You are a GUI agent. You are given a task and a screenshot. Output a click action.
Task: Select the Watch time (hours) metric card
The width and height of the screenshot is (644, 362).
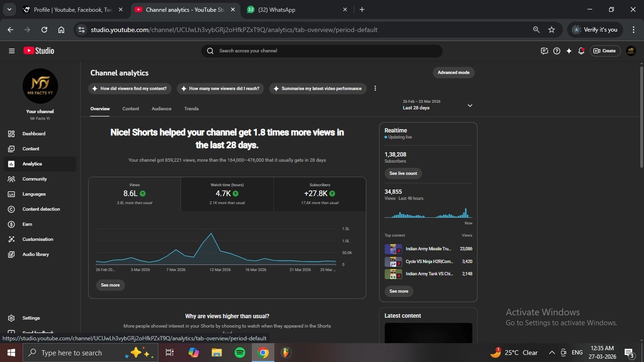coord(227,194)
